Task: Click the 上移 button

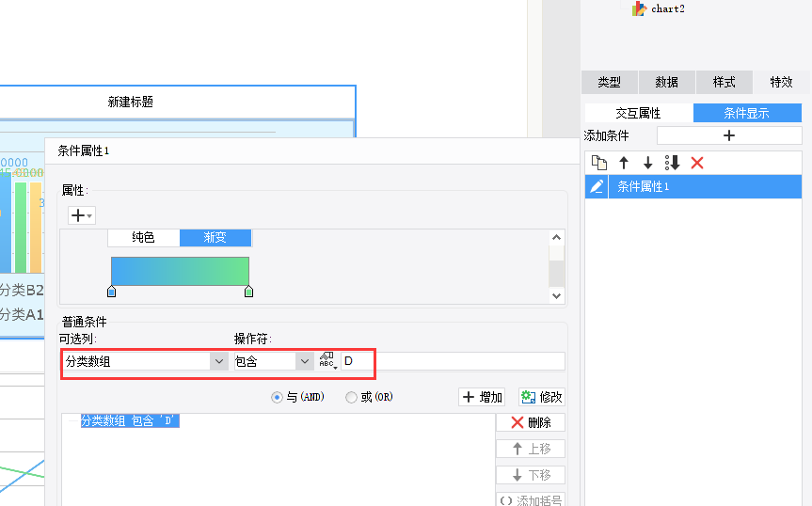Action: pyautogui.click(x=531, y=449)
